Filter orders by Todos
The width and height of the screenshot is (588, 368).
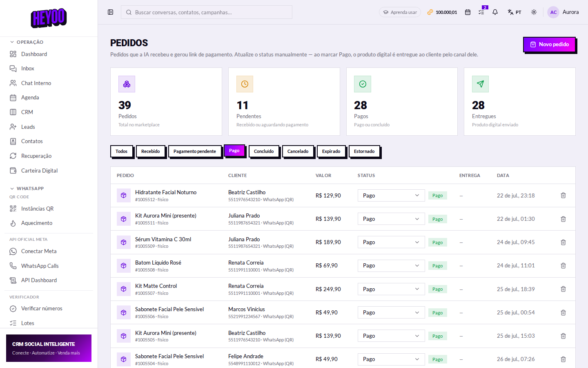pyautogui.click(x=121, y=151)
